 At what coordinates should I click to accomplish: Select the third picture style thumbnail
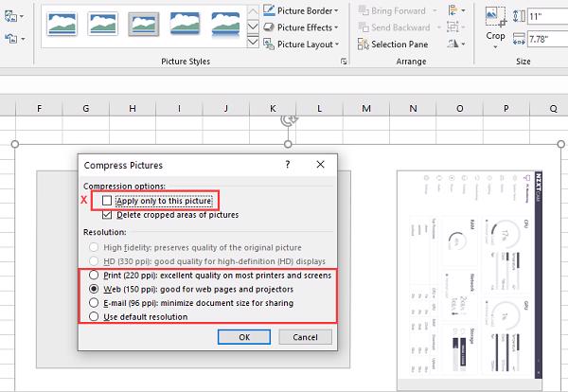point(143,24)
